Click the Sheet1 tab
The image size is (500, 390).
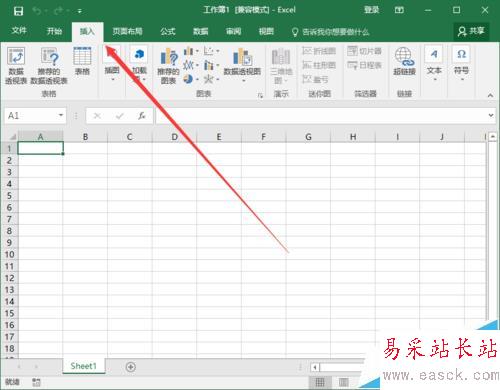(83, 366)
